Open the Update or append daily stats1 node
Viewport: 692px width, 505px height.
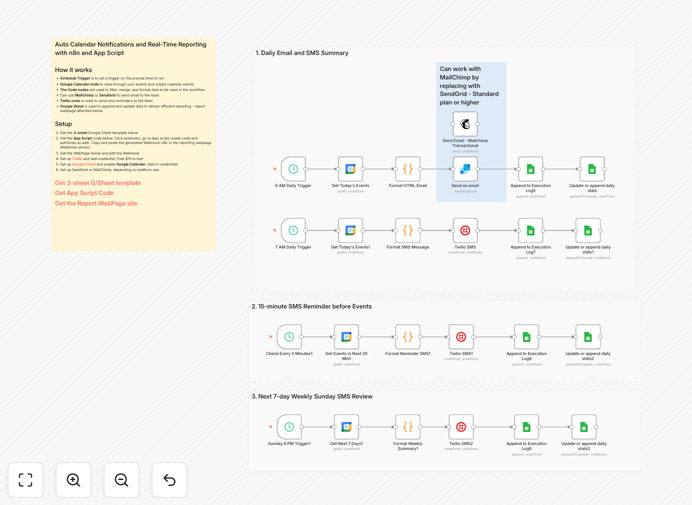(588, 230)
